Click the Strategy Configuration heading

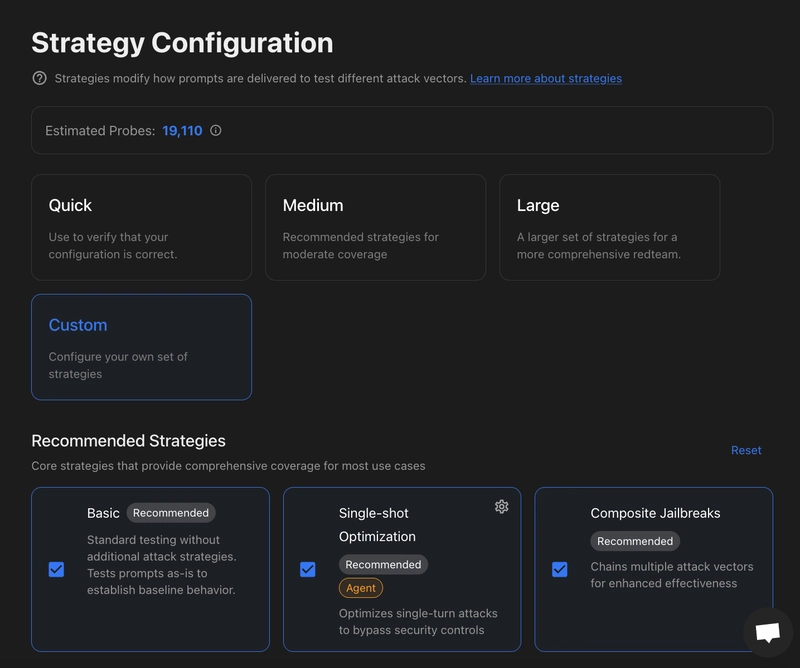[x=182, y=43]
